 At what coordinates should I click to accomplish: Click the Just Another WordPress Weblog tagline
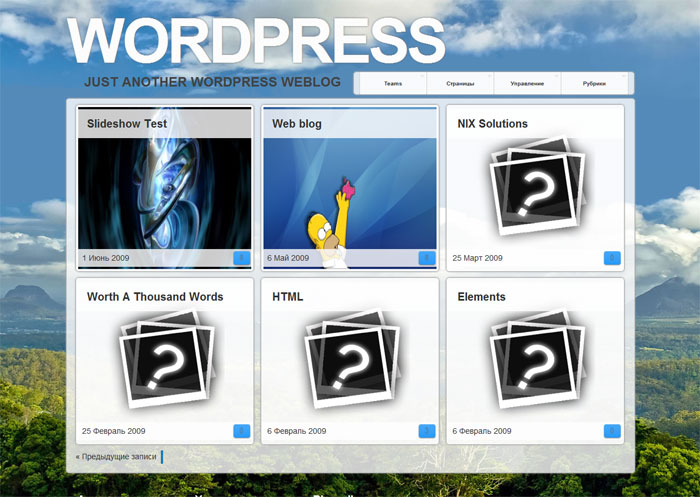coord(212,82)
